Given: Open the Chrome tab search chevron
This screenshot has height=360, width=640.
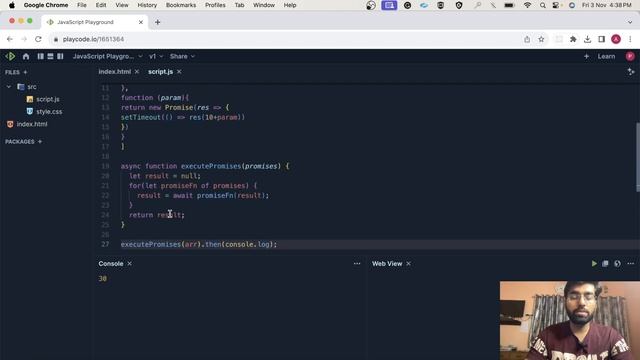Looking at the screenshot, I should [630, 22].
